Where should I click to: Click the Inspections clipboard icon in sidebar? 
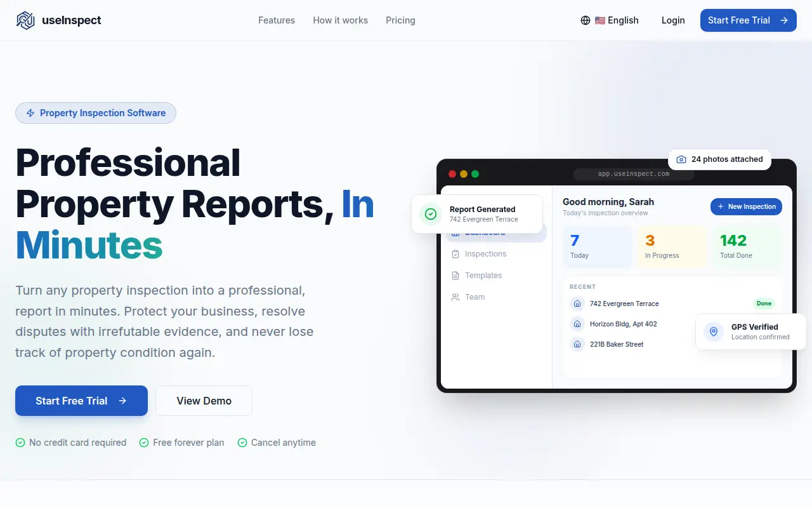(x=455, y=254)
